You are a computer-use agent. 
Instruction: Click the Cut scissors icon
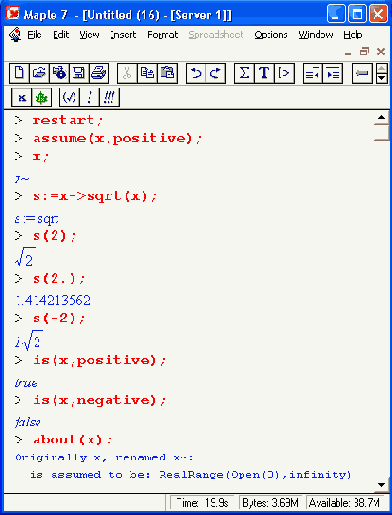point(127,73)
